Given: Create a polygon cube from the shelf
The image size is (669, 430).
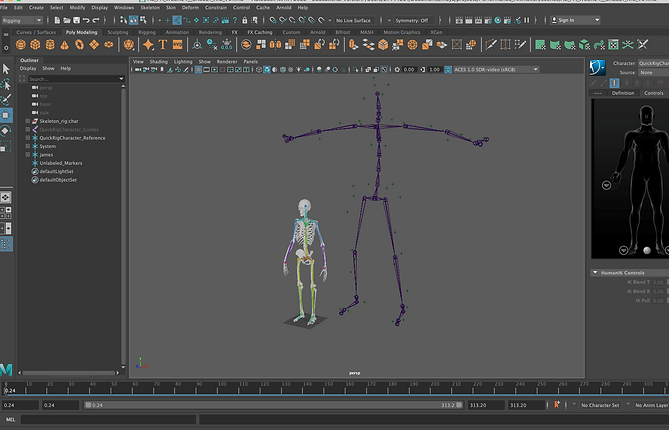Looking at the screenshot, I should coord(35,44).
